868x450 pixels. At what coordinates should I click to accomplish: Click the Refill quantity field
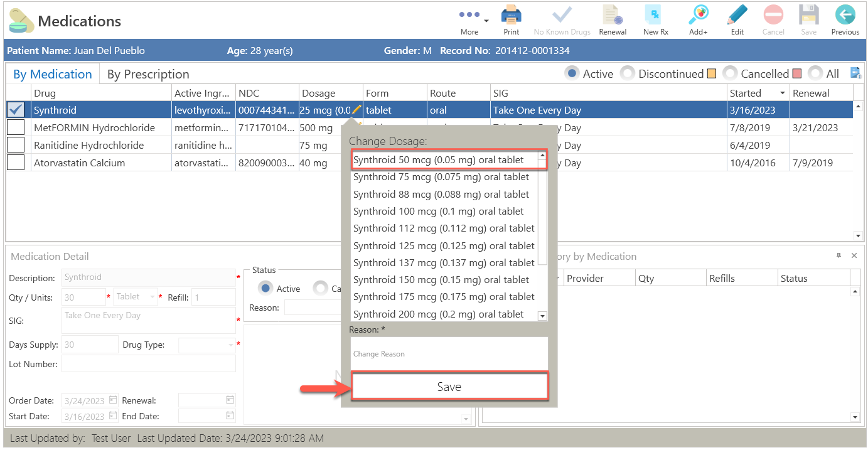pyautogui.click(x=213, y=297)
